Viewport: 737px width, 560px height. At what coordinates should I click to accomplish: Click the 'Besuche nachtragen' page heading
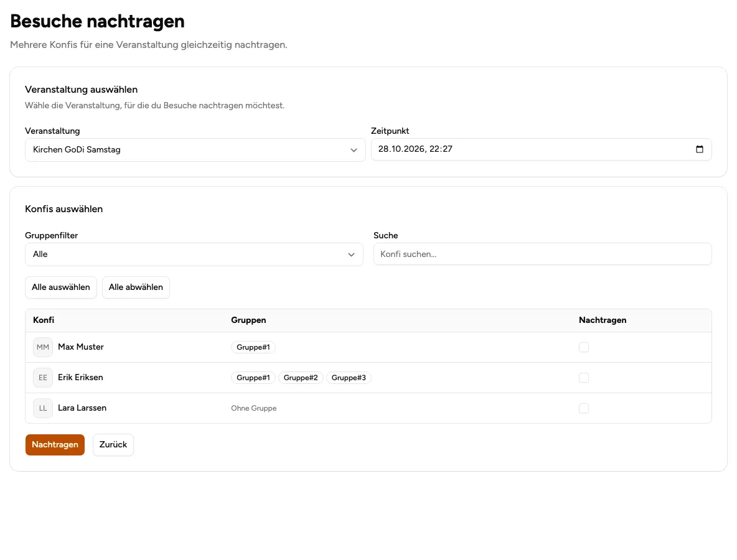click(x=97, y=21)
